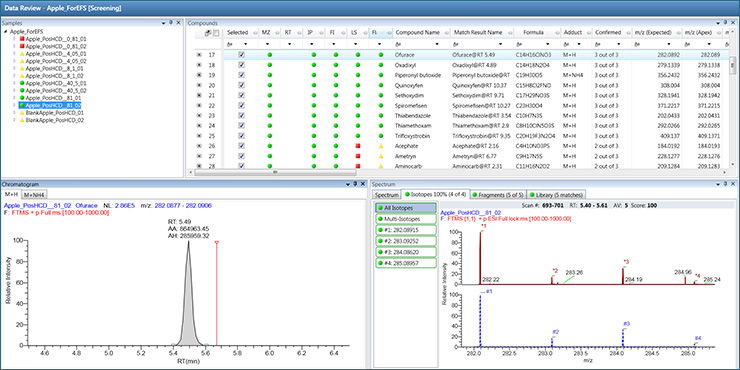
Task: Pin the Spectrum panel
Action: (725, 184)
